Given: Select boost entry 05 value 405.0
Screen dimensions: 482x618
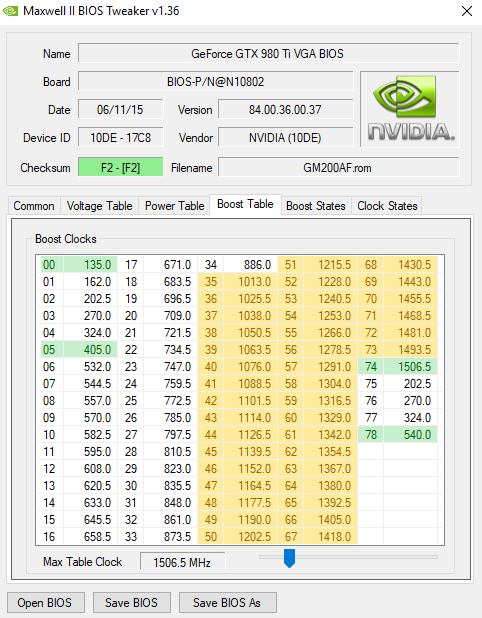Looking at the screenshot, I should pos(91,350).
